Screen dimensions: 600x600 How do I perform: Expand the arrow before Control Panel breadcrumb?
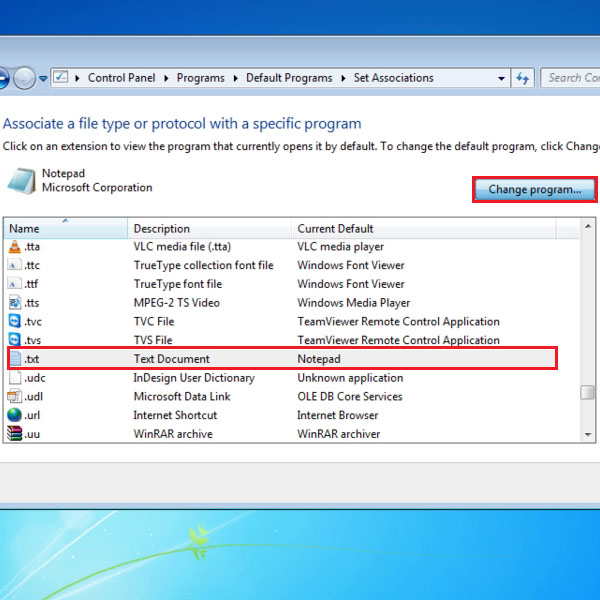[x=77, y=78]
